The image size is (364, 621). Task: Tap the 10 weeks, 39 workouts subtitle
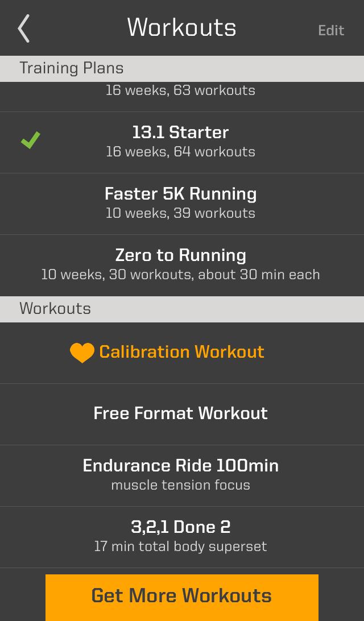click(x=181, y=214)
